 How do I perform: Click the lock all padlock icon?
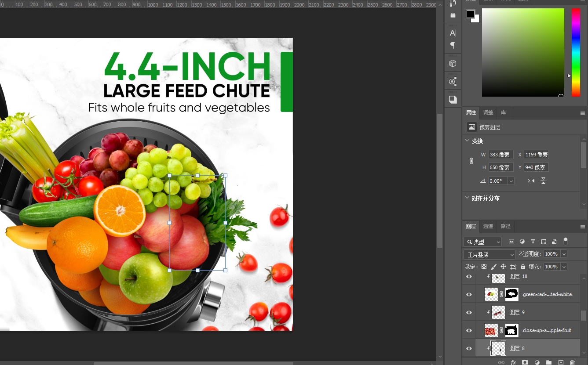522,267
